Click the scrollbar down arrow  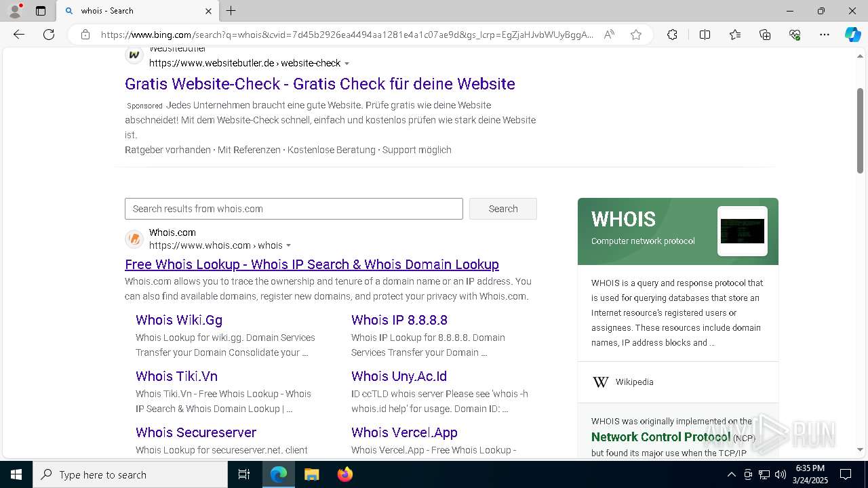[861, 449]
